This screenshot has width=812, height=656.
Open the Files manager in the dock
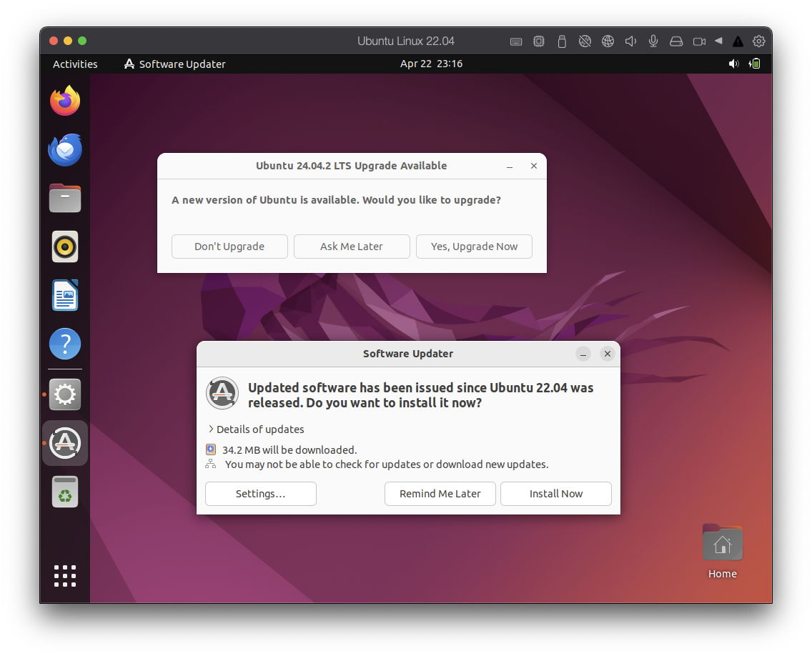tap(65, 199)
